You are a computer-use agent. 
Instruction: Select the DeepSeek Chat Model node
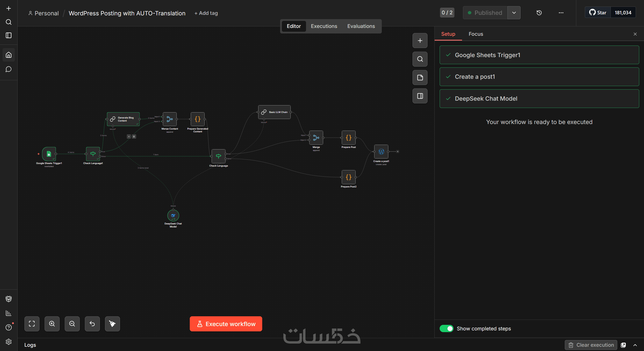click(173, 215)
